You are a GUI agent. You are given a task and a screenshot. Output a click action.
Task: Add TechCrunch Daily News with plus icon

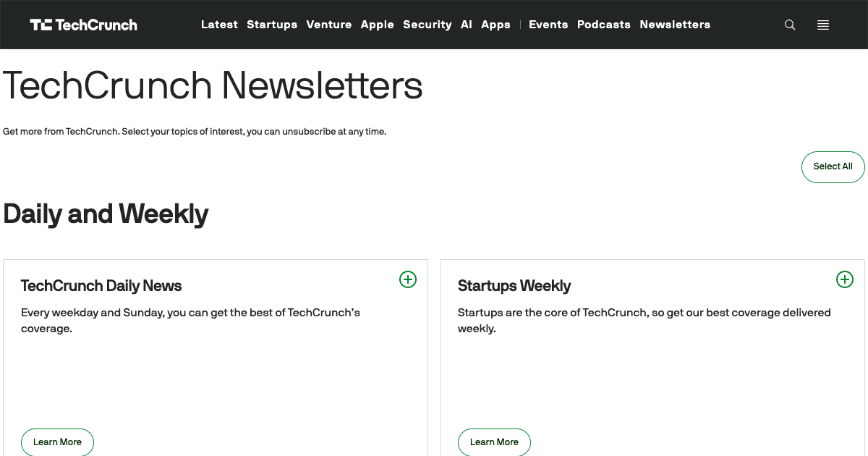click(x=408, y=279)
